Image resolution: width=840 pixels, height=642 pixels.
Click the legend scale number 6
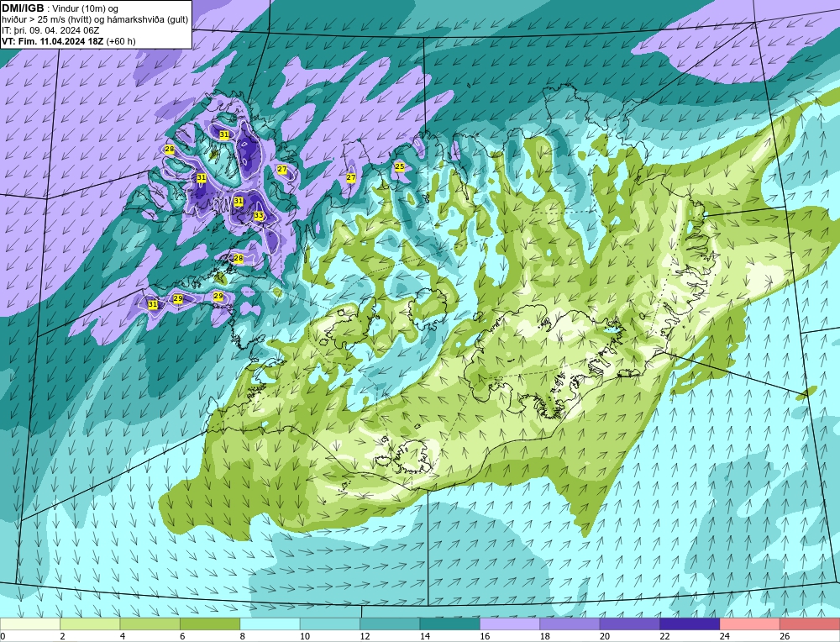(x=182, y=637)
